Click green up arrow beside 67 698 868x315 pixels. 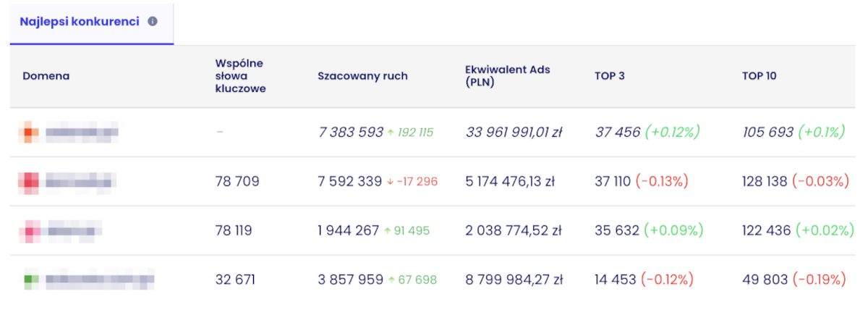(x=391, y=280)
